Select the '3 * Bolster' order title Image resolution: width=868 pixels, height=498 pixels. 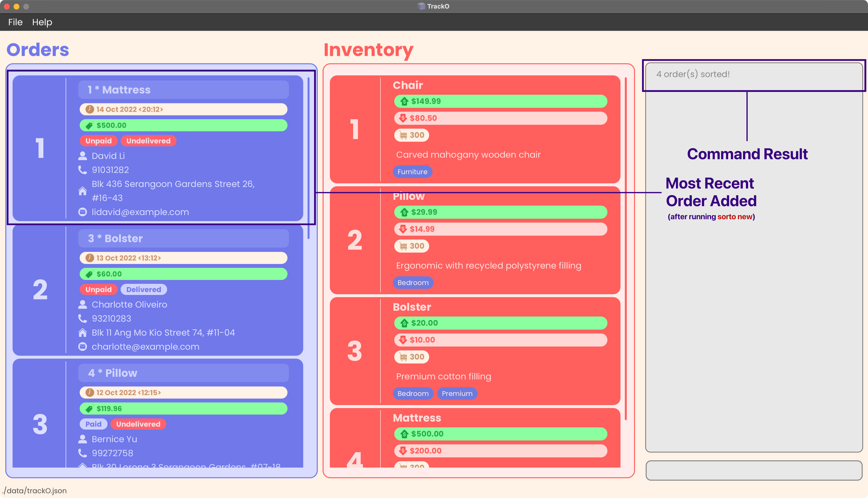[x=115, y=238]
